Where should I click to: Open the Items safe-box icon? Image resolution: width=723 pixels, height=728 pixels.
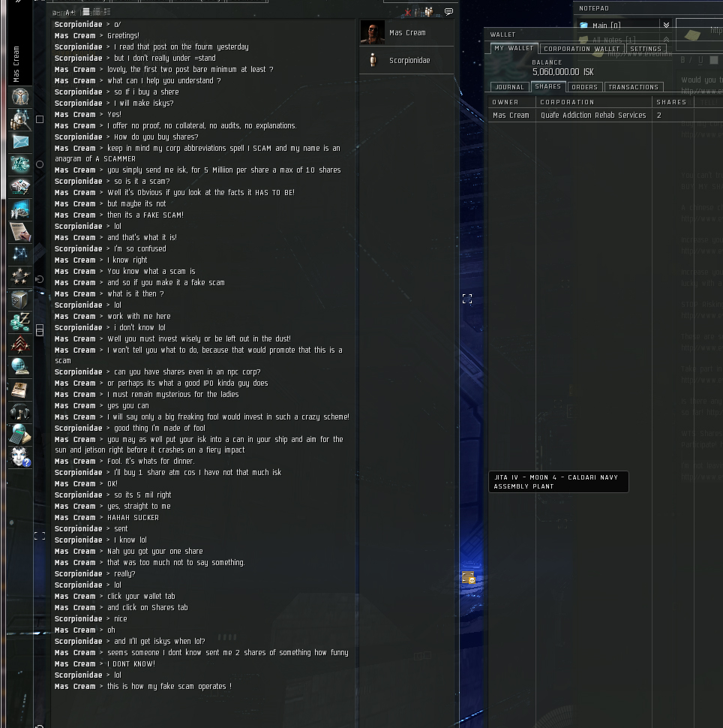click(20, 299)
